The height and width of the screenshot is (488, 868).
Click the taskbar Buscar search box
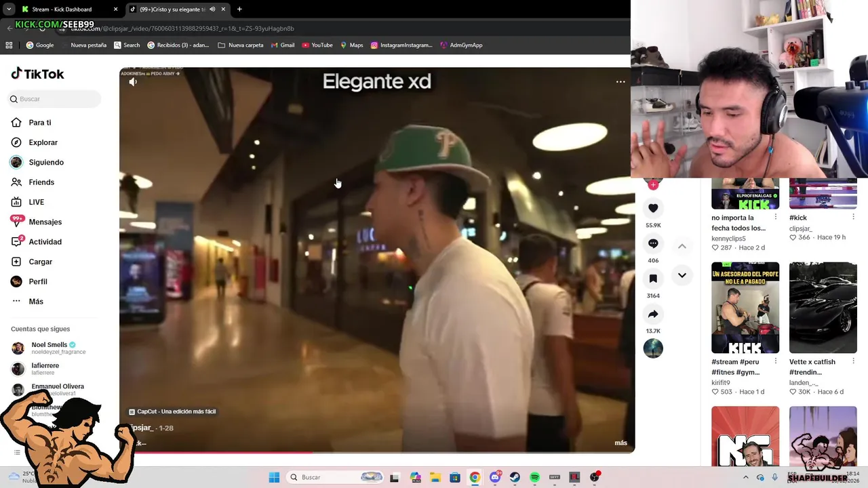click(x=336, y=477)
